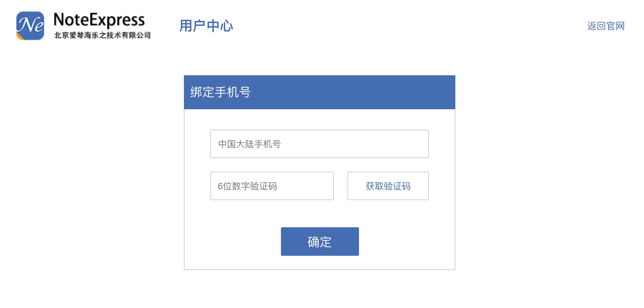Go back via 返回官网 link
644x308 pixels.
tap(606, 26)
